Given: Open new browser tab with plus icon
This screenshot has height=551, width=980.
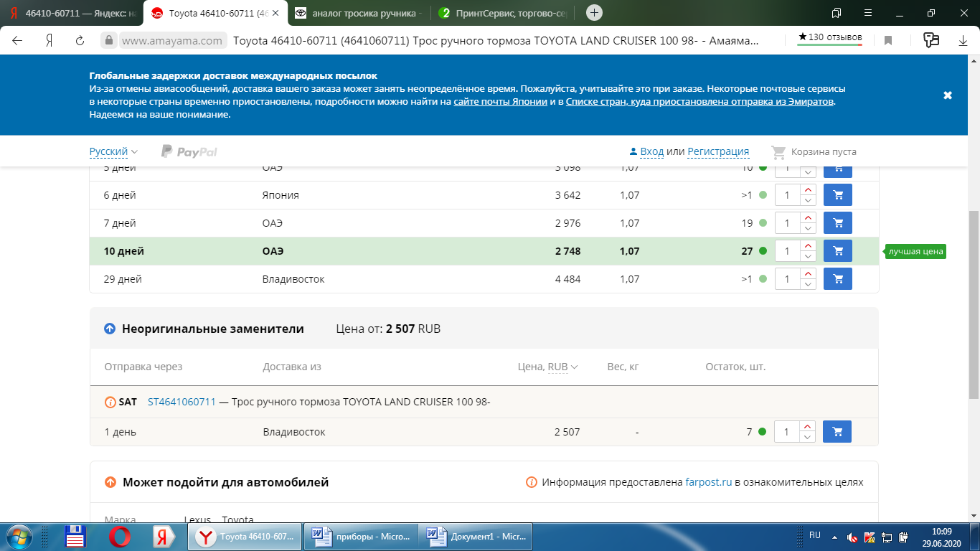Looking at the screenshot, I should 594,13.
